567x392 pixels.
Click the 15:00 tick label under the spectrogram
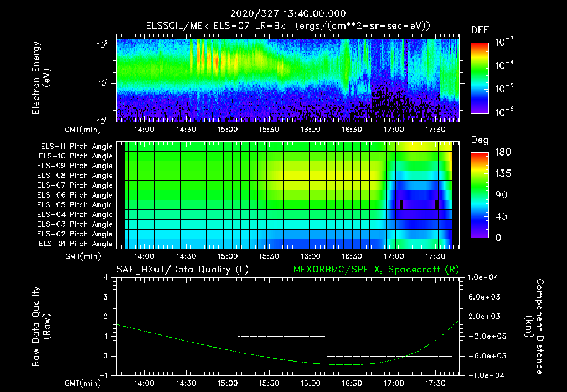(x=227, y=130)
